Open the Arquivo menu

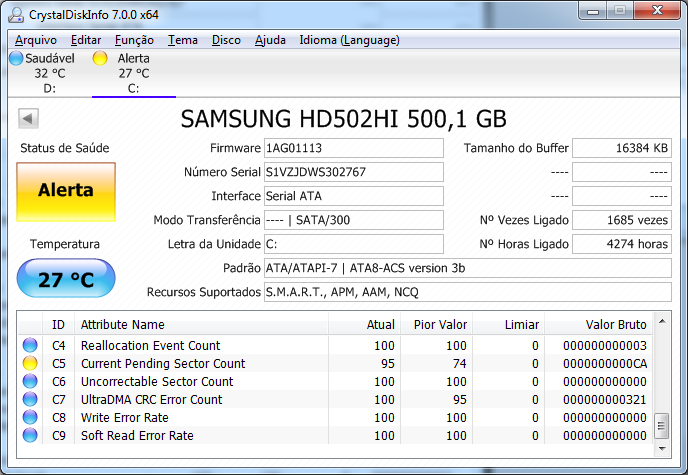[x=36, y=40]
